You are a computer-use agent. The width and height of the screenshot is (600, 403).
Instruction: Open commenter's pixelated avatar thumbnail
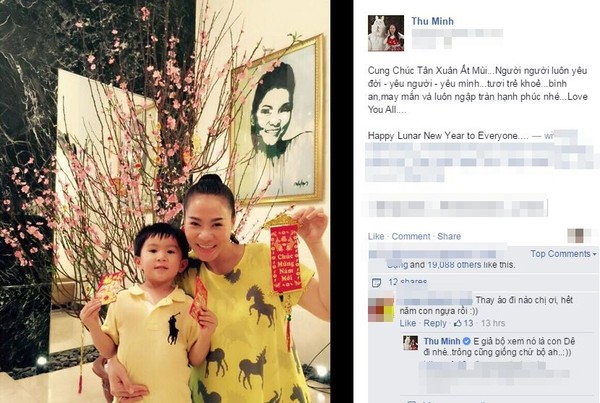(381, 309)
